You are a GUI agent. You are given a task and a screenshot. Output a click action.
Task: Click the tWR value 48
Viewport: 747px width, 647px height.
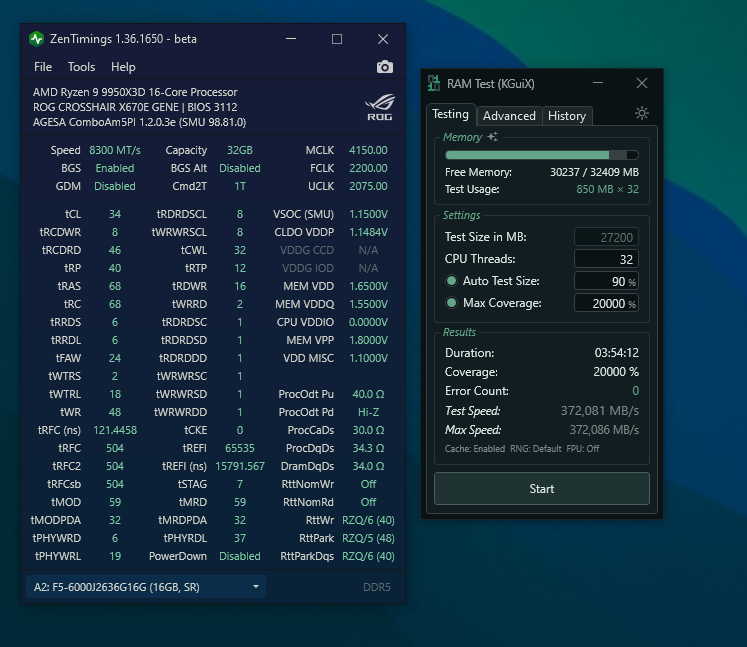click(x=115, y=412)
